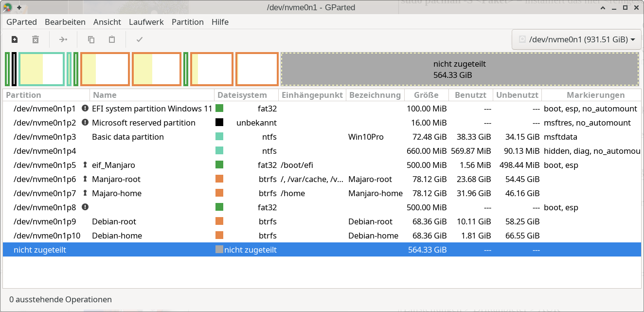Viewport: 644px width, 312px height.
Task: Click the Benutzt column header
Action: point(471,95)
